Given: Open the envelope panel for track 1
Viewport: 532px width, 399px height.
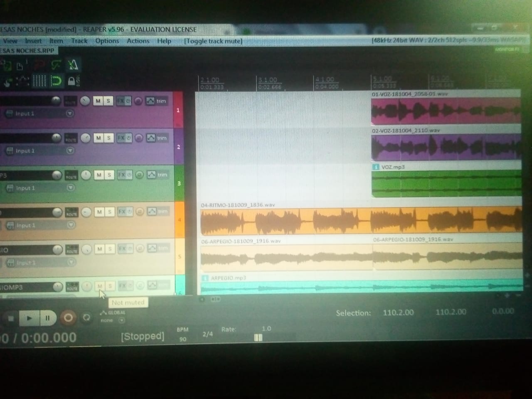Looking at the screenshot, I should pyautogui.click(x=150, y=101).
